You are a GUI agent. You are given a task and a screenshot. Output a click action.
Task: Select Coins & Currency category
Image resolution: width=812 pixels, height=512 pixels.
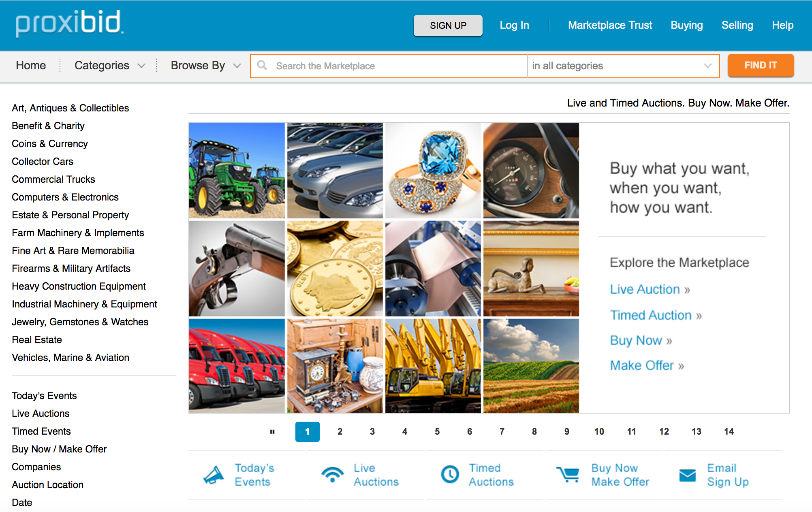[50, 144]
